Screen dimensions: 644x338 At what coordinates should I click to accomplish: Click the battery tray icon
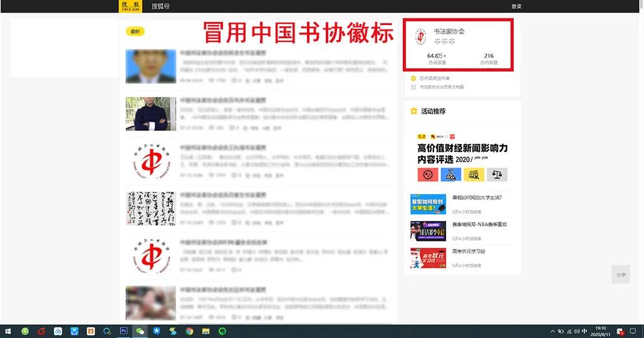point(561,332)
